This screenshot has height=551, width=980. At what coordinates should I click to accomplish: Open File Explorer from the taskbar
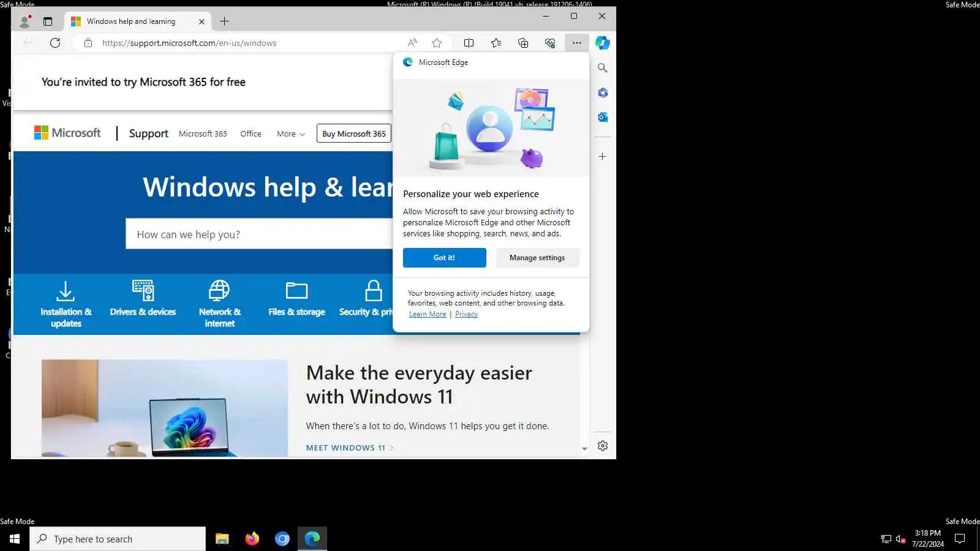coord(222,539)
